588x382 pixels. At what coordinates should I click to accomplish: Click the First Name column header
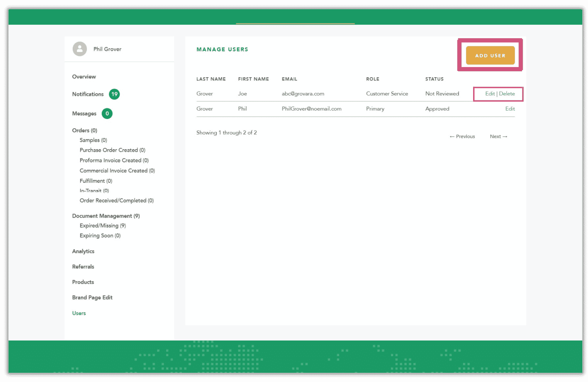tap(254, 79)
